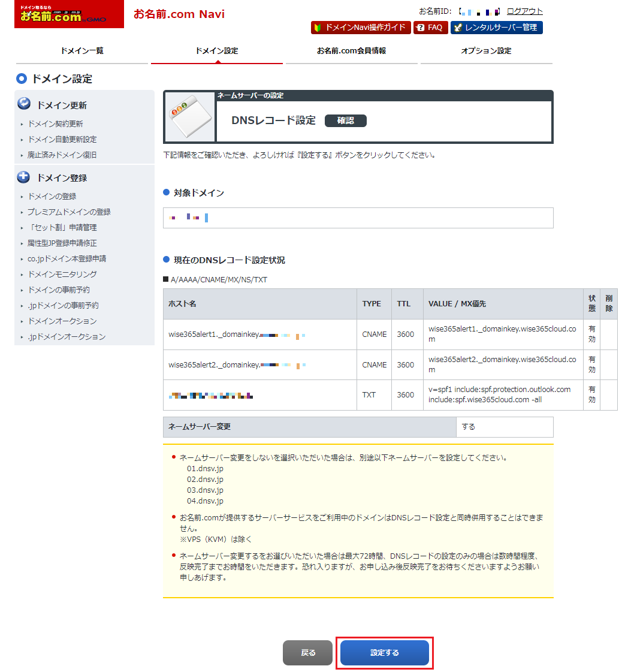Click the DNS settings window icon
The height and width of the screenshot is (672, 628).
pos(189,117)
